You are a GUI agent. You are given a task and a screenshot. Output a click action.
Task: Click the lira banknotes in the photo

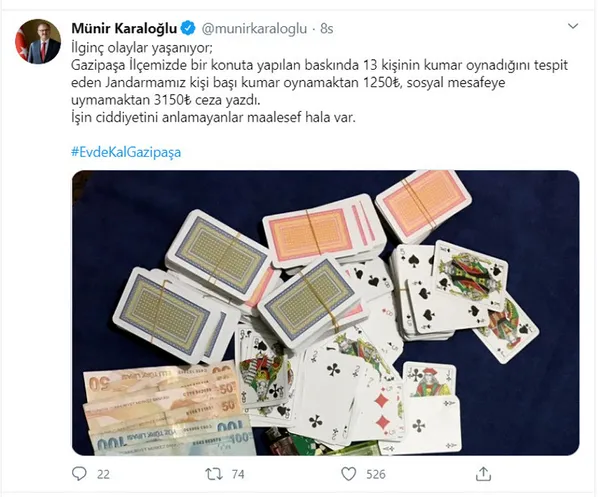click(168, 409)
